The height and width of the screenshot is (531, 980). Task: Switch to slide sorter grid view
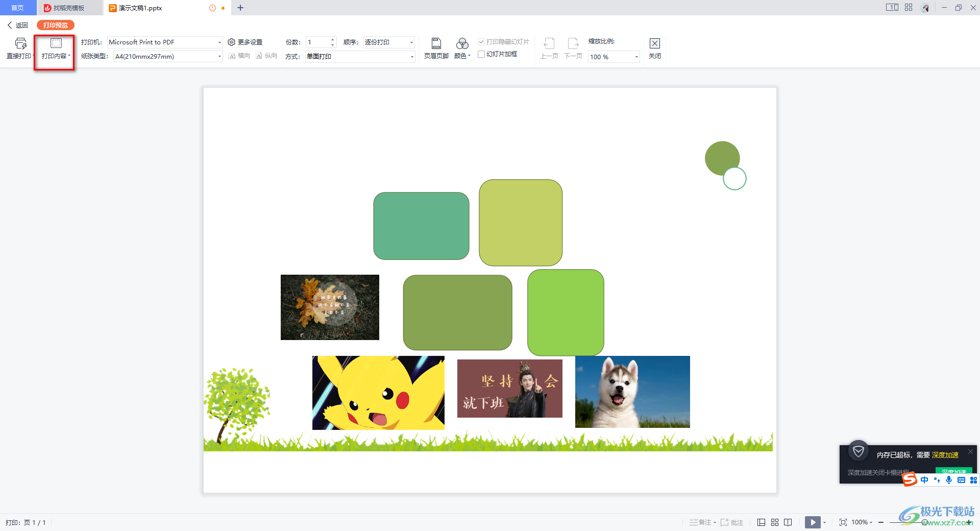click(775, 522)
